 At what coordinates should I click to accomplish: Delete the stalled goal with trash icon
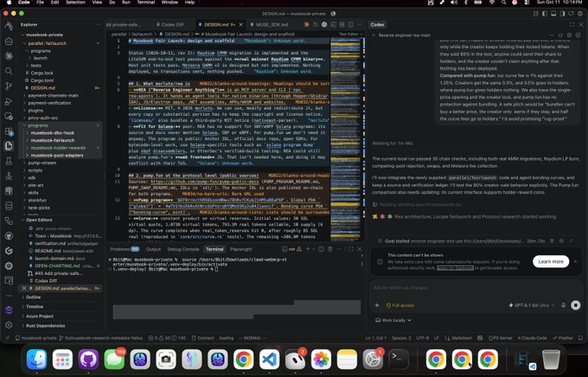(x=552, y=241)
